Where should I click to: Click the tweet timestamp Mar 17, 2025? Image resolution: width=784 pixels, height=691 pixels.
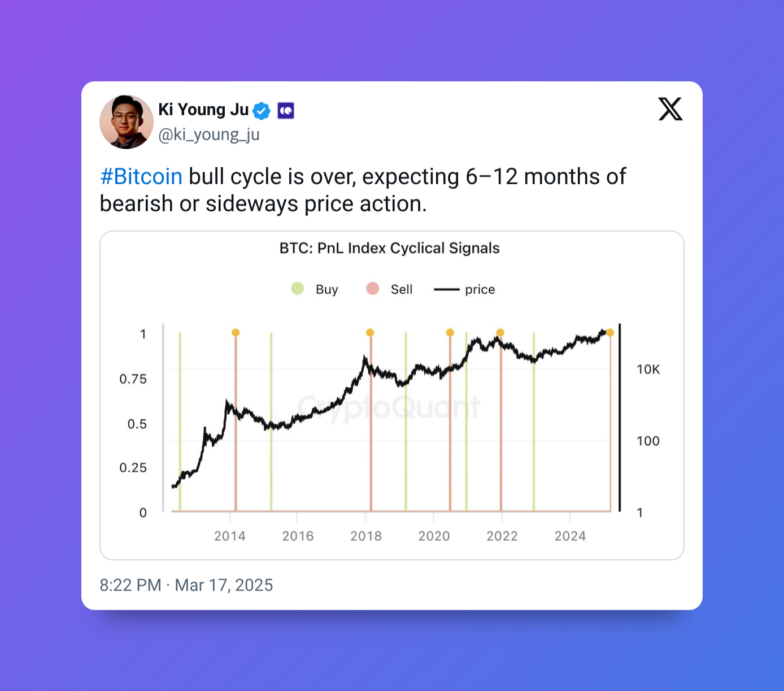coord(224,585)
